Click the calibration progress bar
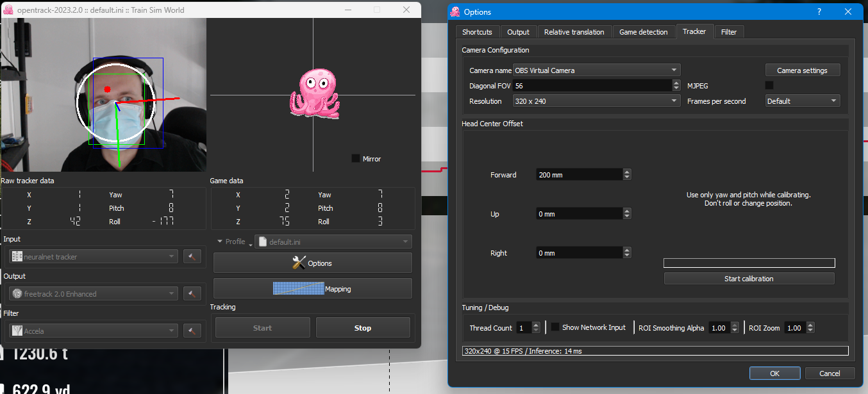 (749, 263)
